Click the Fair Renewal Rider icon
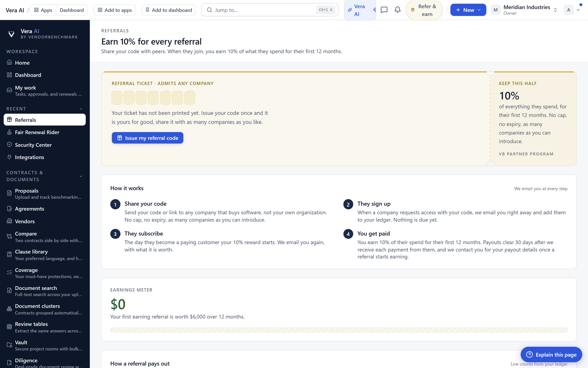 coord(10,132)
